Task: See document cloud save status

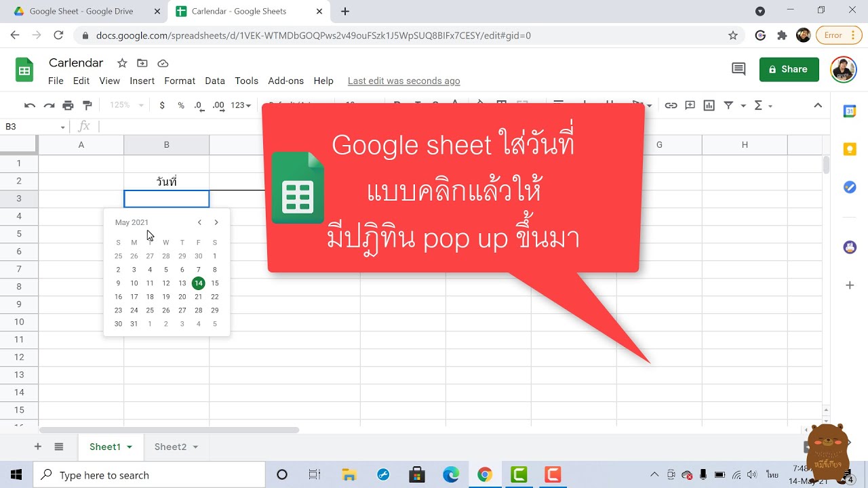Action: click(x=163, y=63)
